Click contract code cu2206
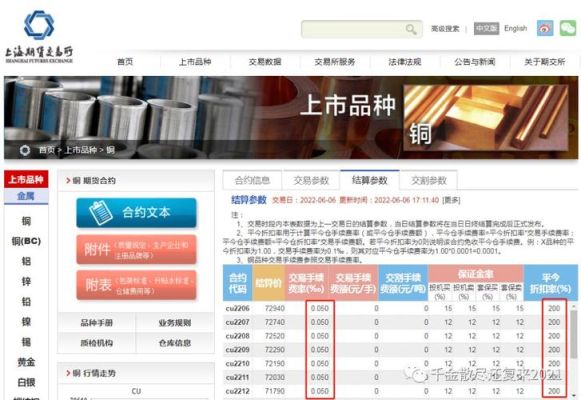Viewport: 581px width, 400px height. (238, 309)
